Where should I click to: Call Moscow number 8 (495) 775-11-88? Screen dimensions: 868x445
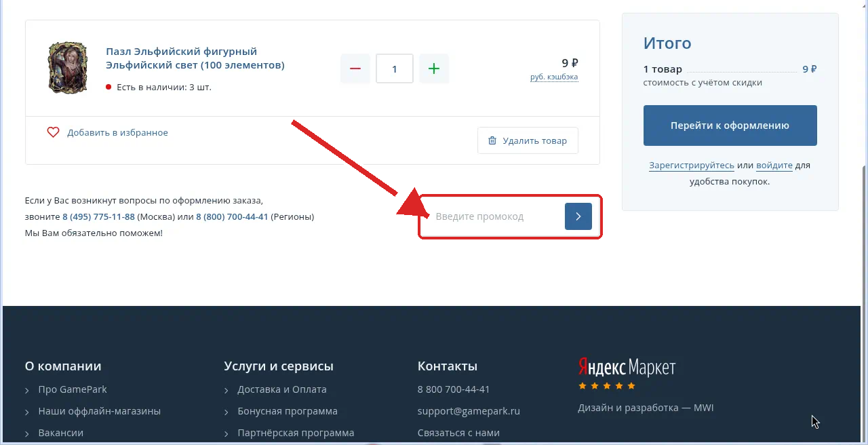coord(98,217)
